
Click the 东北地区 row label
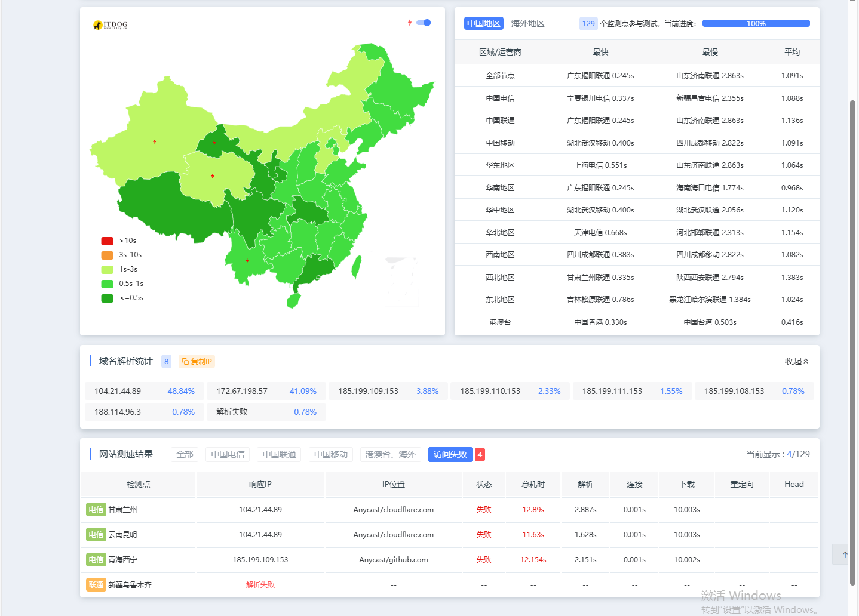[x=500, y=300]
